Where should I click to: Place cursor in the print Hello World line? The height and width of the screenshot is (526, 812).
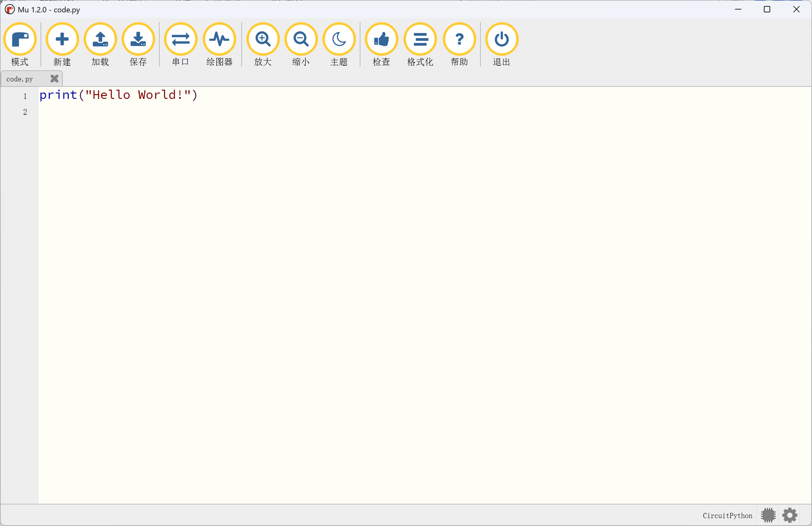point(118,95)
